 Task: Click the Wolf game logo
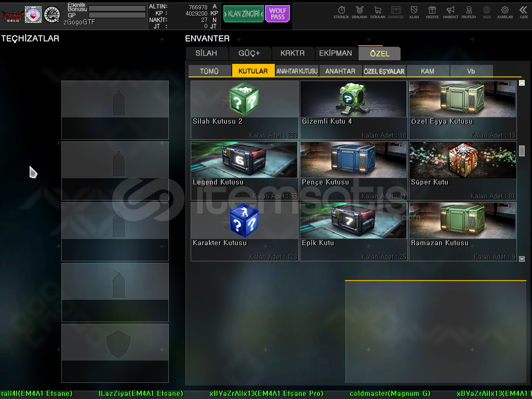[x=12, y=15]
